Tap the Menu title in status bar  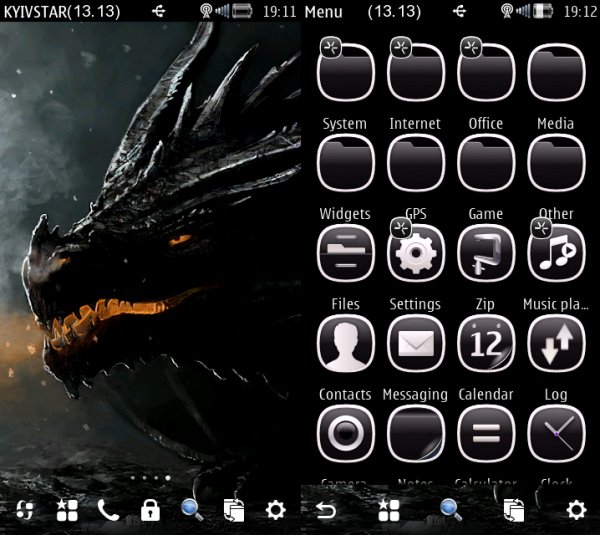323,12
